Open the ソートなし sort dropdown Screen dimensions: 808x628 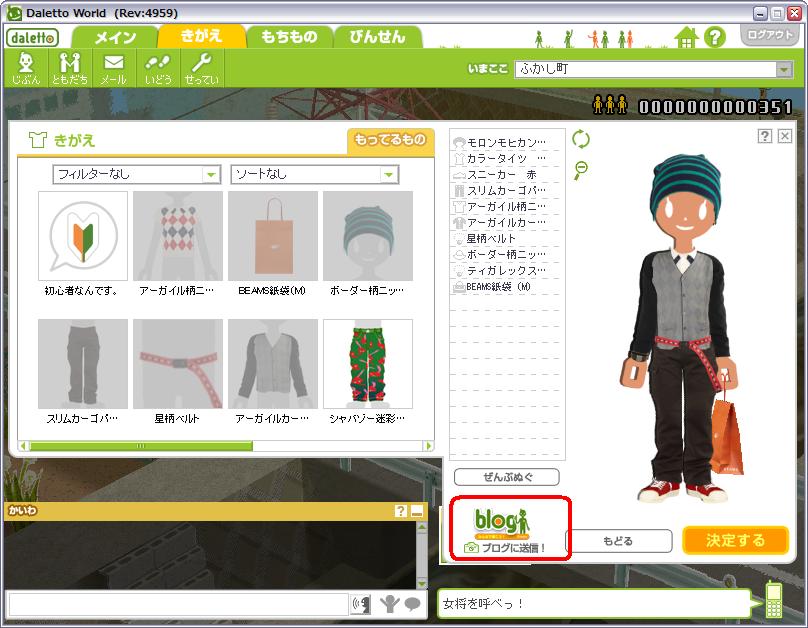[x=315, y=174]
